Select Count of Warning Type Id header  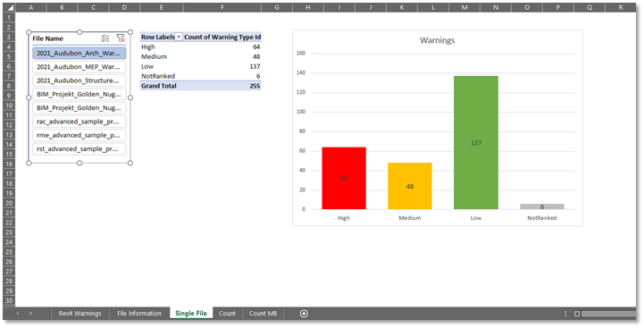tap(222, 37)
